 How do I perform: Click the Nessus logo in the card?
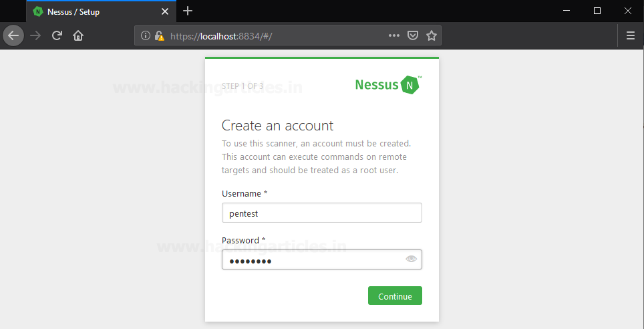[388, 85]
